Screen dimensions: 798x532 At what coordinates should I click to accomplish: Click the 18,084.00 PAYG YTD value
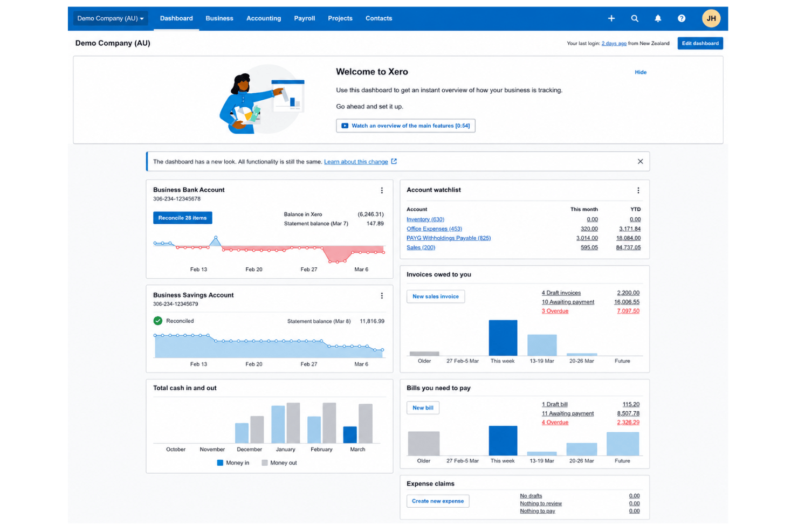pos(628,238)
